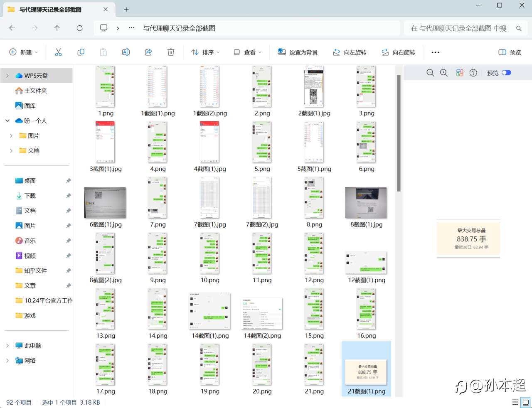Select the file 8截图(1).jpg
Screen dimensions: 532x408
pos(366,207)
